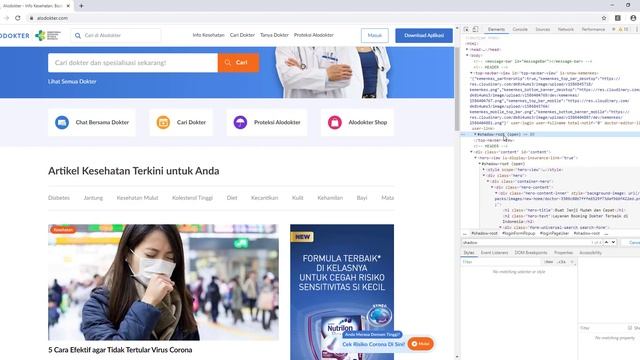
Task: Open the browser profile avatar icon
Action: (x=633, y=18)
